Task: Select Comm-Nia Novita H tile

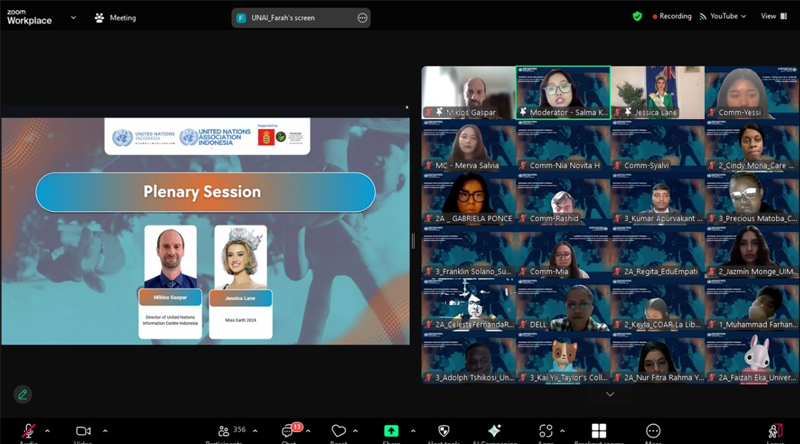Action: [563, 145]
